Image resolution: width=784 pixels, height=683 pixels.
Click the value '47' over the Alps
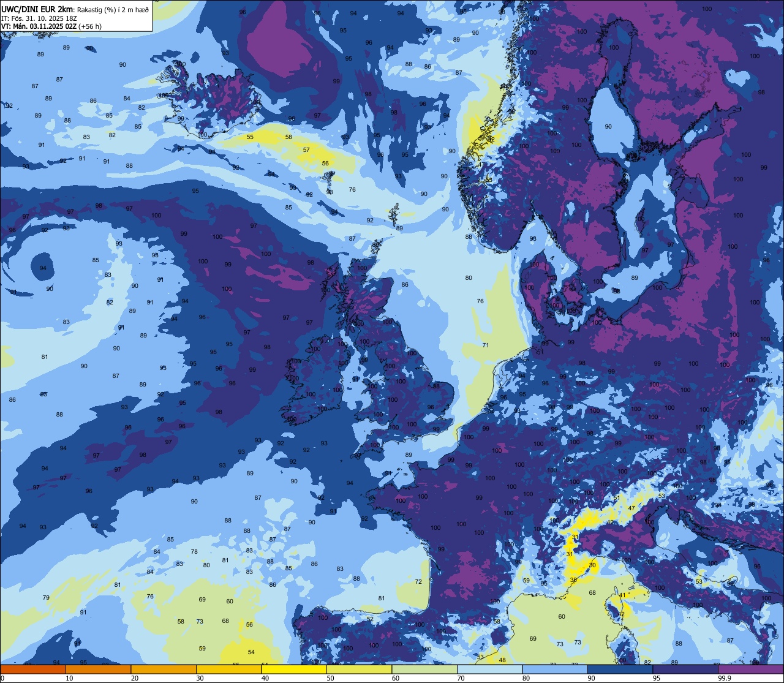[x=631, y=508]
